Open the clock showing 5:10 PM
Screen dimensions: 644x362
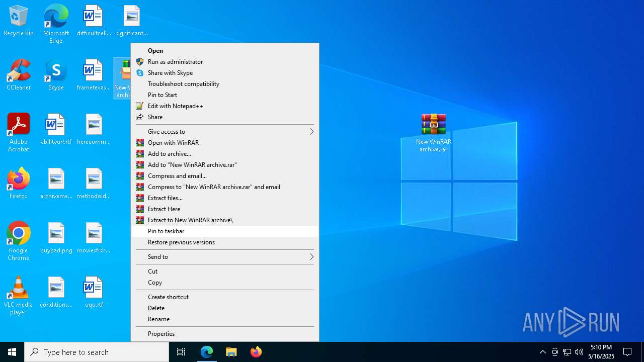click(601, 352)
